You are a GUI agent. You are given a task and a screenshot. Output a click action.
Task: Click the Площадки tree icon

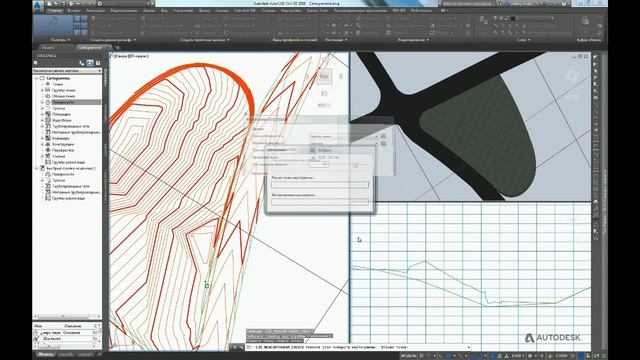(x=48, y=114)
